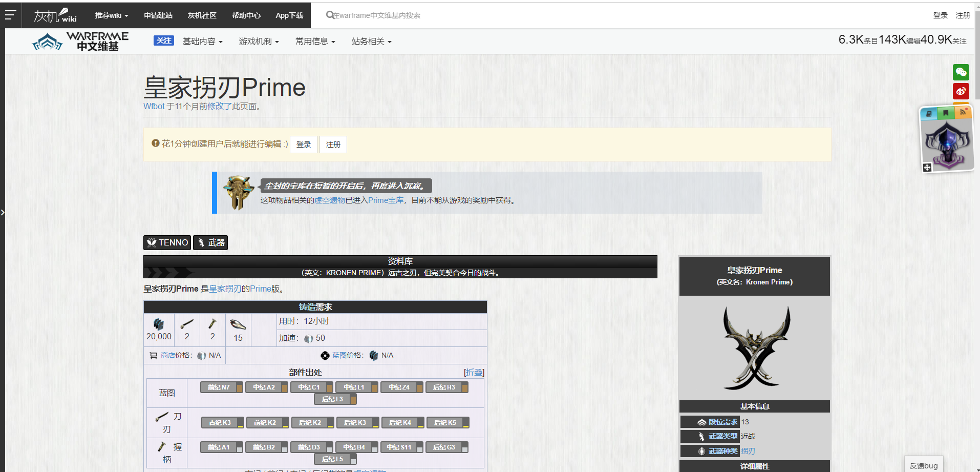Click the blue 关注 follow button
This screenshot has width=980, height=472.
click(164, 40)
